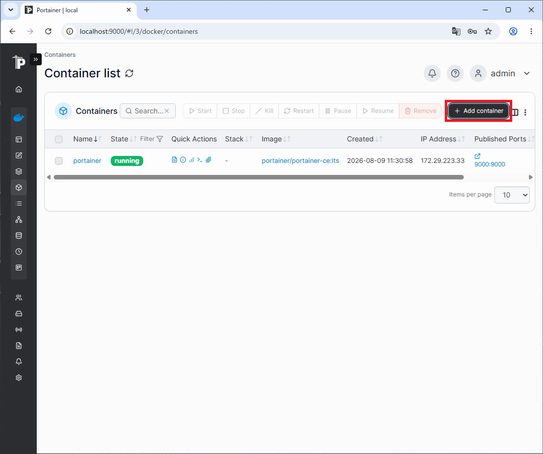Click the Add container button

(479, 111)
